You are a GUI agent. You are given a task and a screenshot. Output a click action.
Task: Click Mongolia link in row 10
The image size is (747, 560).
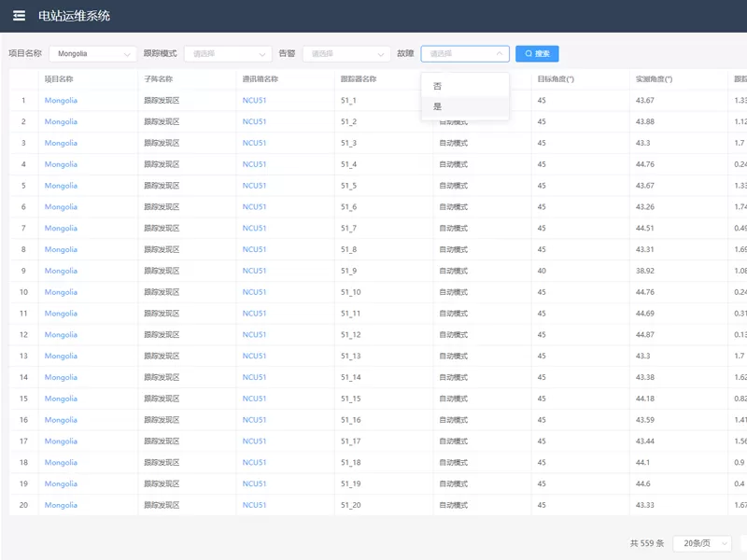pos(61,292)
